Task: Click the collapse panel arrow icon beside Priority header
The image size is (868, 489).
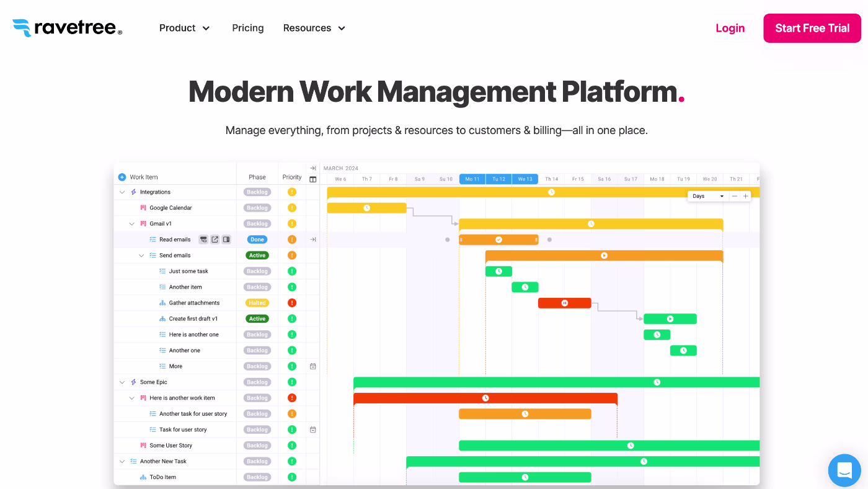Action: click(313, 168)
